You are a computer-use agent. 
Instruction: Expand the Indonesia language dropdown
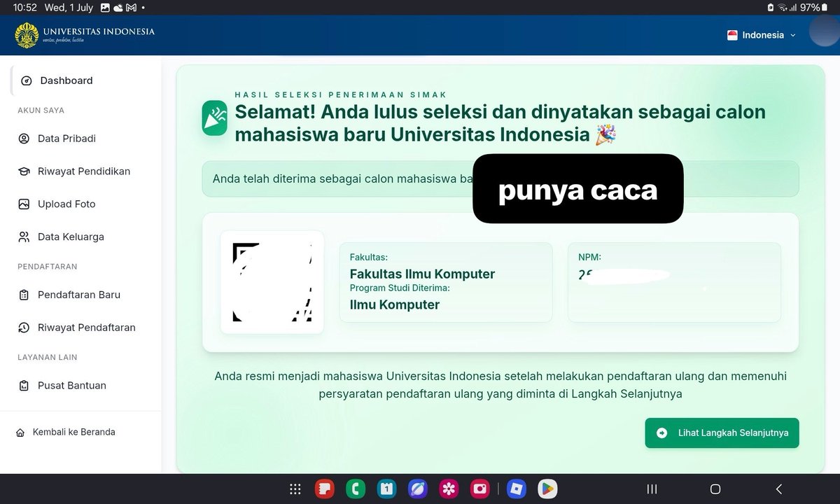pos(762,35)
